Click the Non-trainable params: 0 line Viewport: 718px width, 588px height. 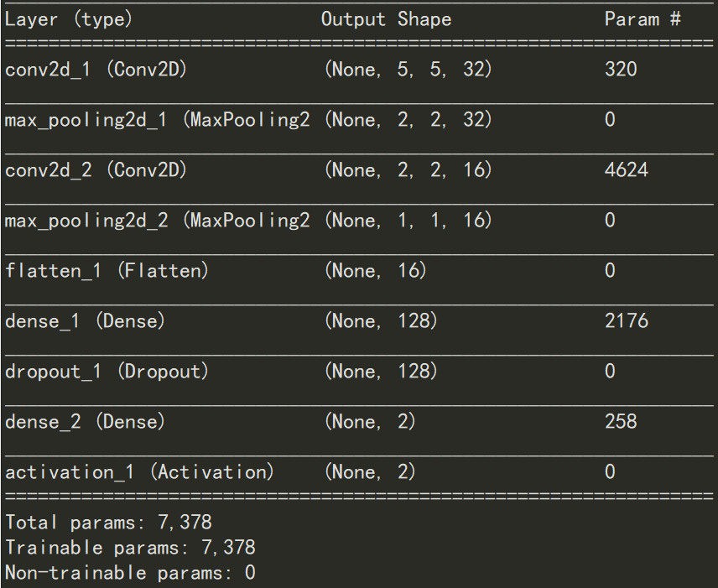[x=130, y=574]
